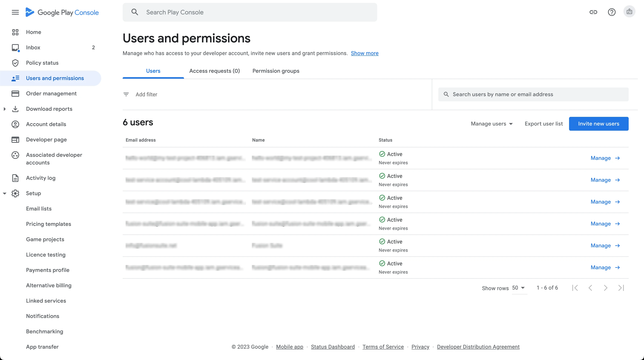Open Inbox in the sidebar

tap(33, 48)
